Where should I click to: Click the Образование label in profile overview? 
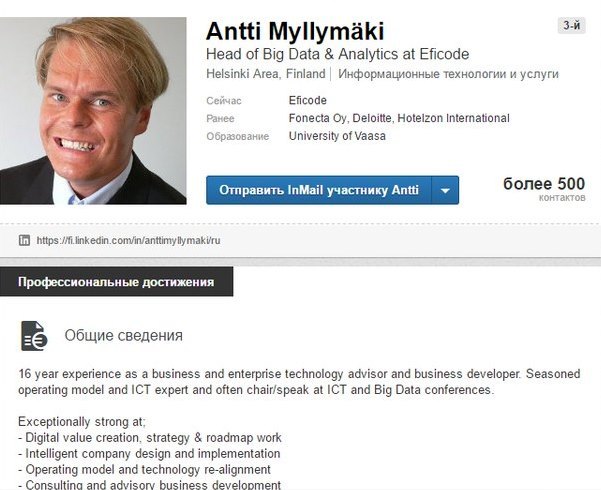point(238,136)
